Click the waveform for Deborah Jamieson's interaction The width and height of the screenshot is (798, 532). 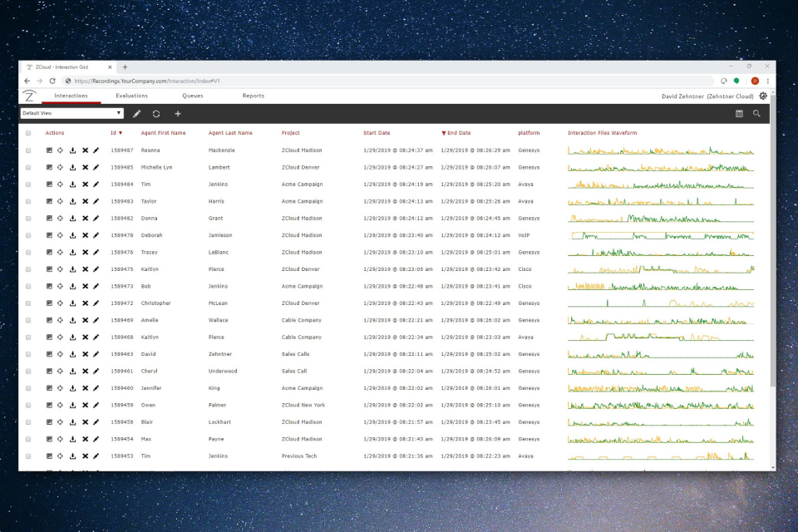coord(661,235)
